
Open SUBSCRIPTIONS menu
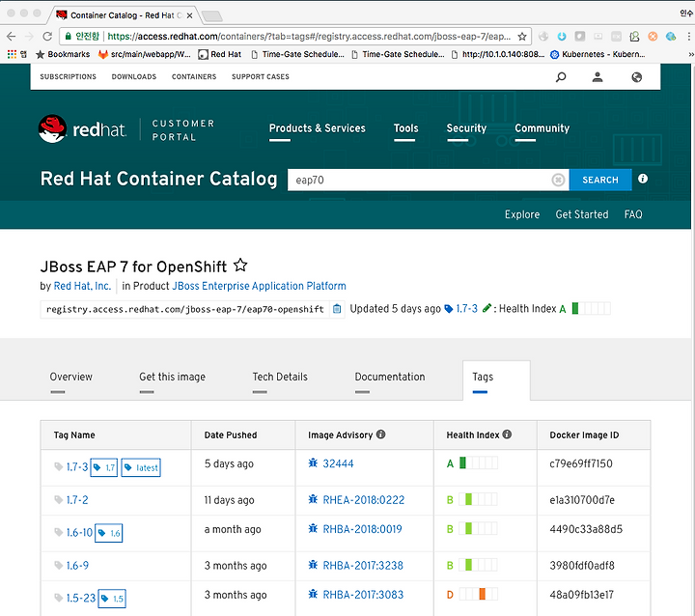point(68,76)
